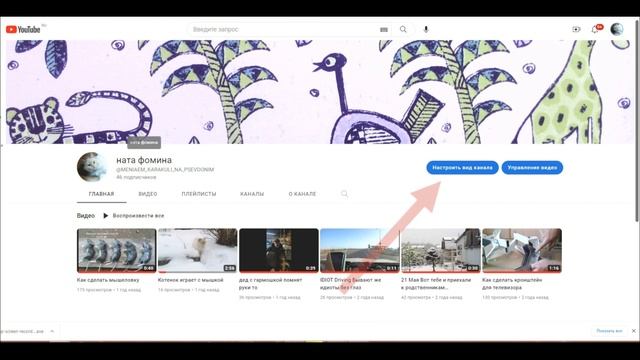640x360 pixels.
Task: Click Воспроизвести все play-all link
Action: click(133, 216)
